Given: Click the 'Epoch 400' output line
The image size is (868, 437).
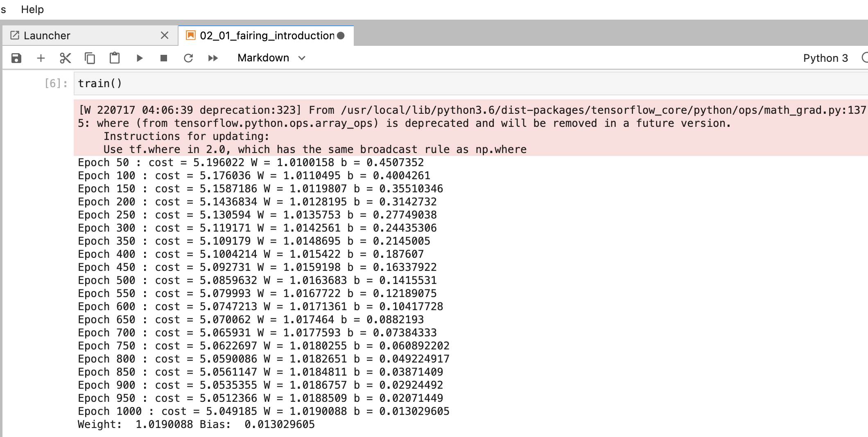Looking at the screenshot, I should tap(251, 254).
